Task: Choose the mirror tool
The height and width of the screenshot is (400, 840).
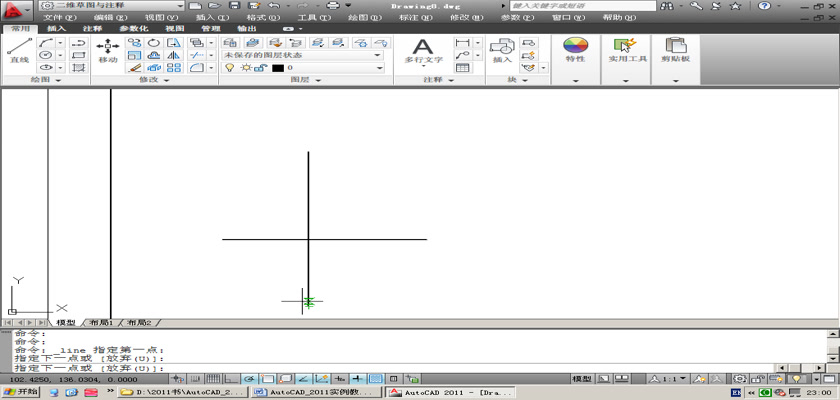Action: pos(174,55)
